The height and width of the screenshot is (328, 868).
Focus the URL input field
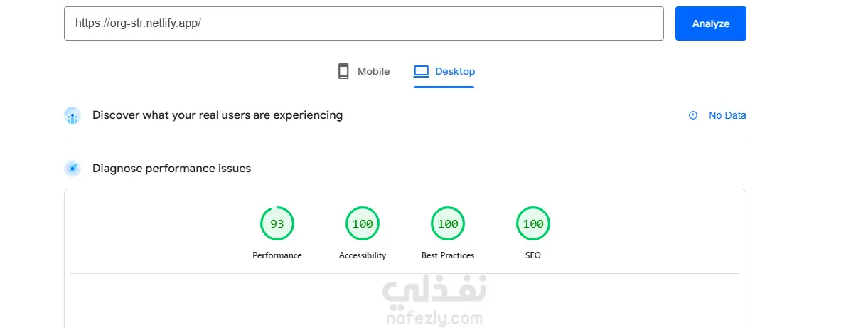point(363,23)
